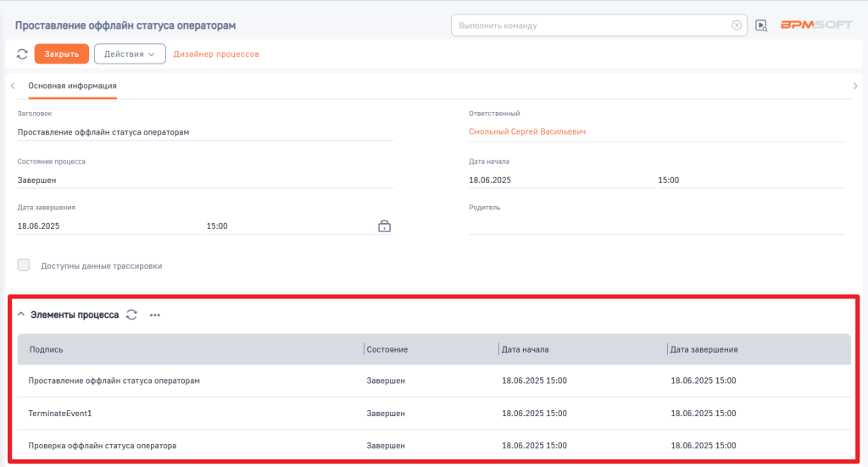Refresh the Элементы процесса list
The height and width of the screenshot is (467, 868).
coord(131,314)
